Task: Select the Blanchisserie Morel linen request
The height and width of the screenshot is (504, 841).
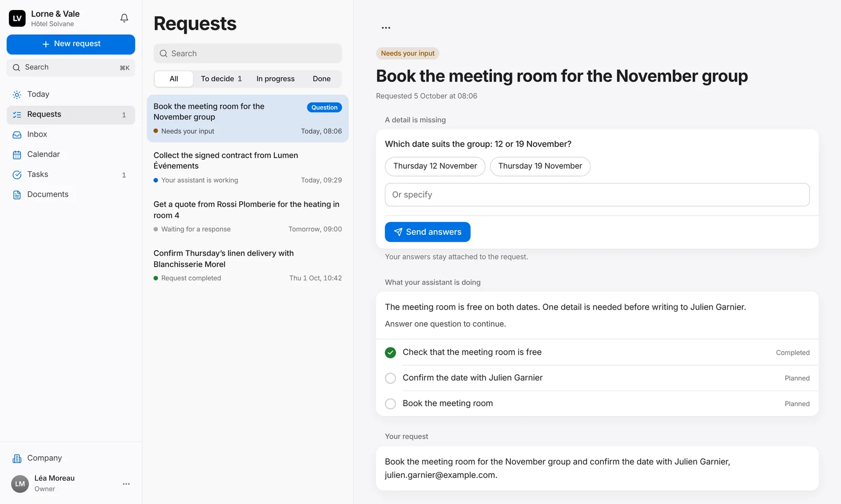Action: (248, 265)
